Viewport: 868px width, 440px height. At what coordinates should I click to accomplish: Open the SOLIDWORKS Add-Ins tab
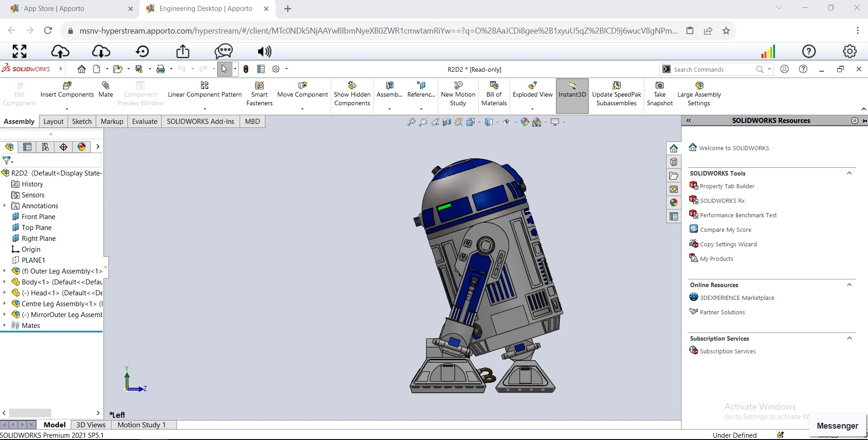tap(200, 121)
